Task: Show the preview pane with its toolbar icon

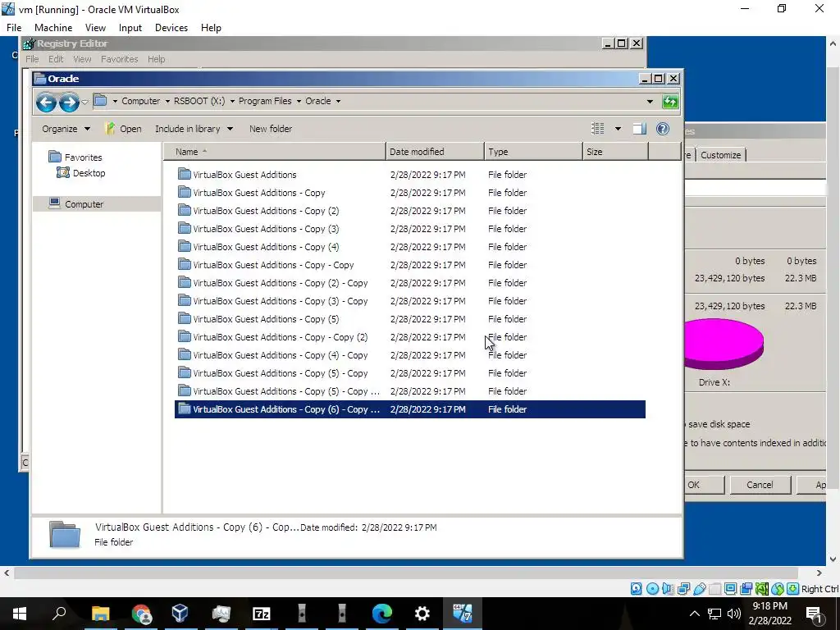Action: tap(639, 129)
